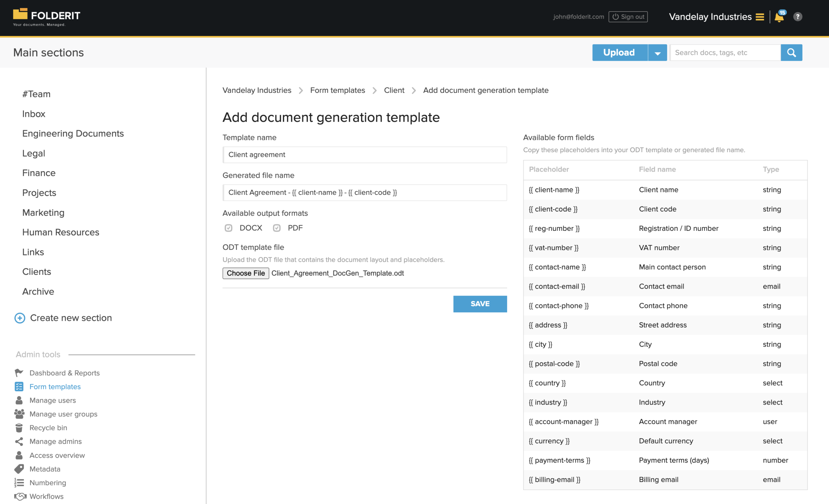Click the Upload button
Image resolution: width=829 pixels, height=504 pixels.
[x=620, y=52]
